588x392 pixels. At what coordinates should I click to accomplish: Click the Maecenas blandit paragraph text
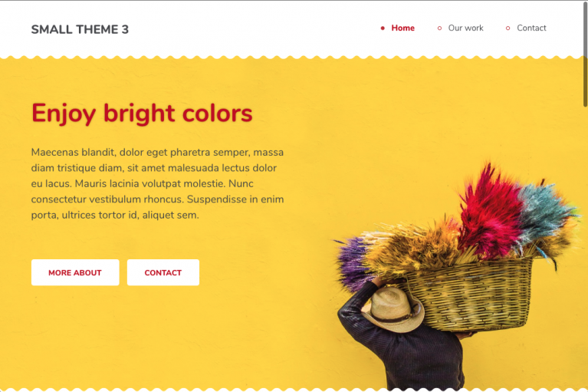pos(157,183)
